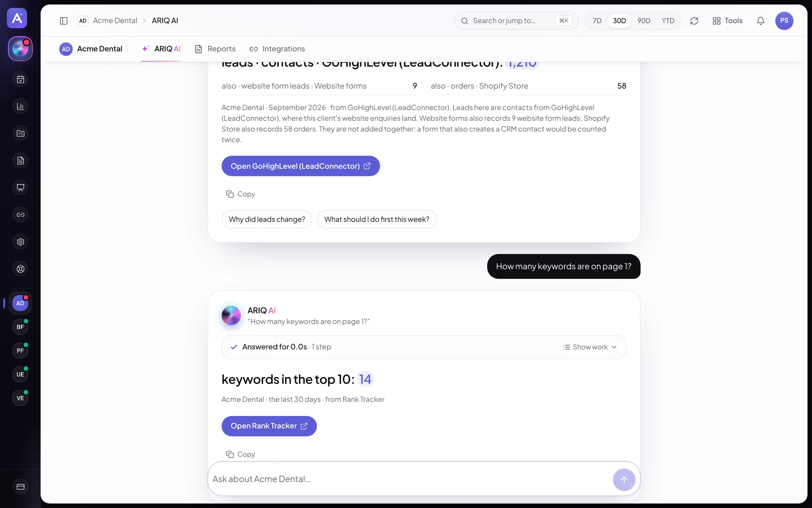Select the 7D date range
Screen dimensions: 812x508
coord(597,21)
